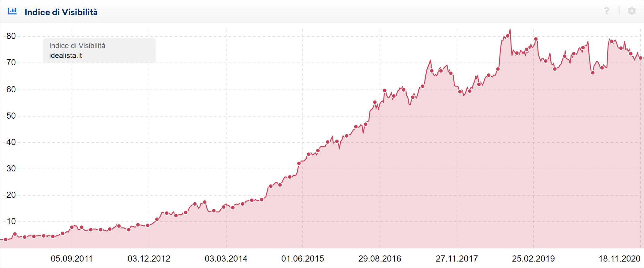
Task: Select the idealista.it legend entry
Action: pos(66,56)
